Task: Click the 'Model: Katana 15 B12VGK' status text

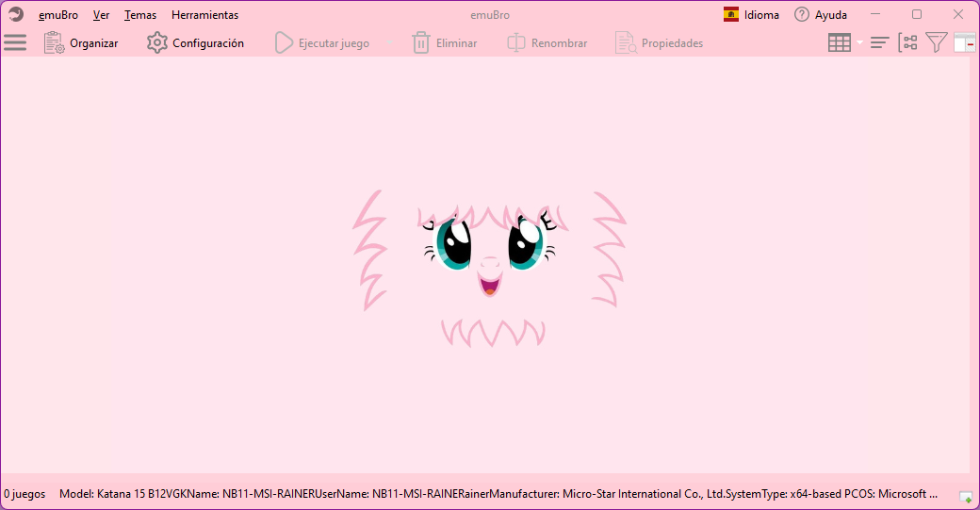Action: [123, 494]
